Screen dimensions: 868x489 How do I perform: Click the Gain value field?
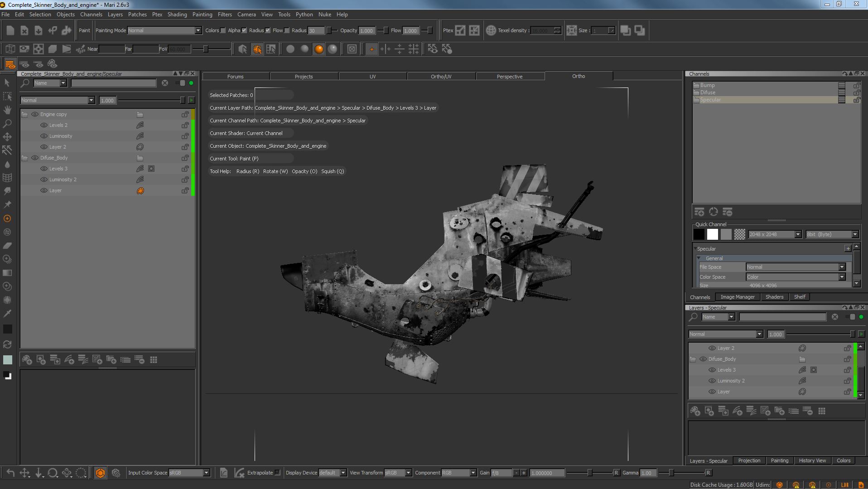tap(547, 473)
